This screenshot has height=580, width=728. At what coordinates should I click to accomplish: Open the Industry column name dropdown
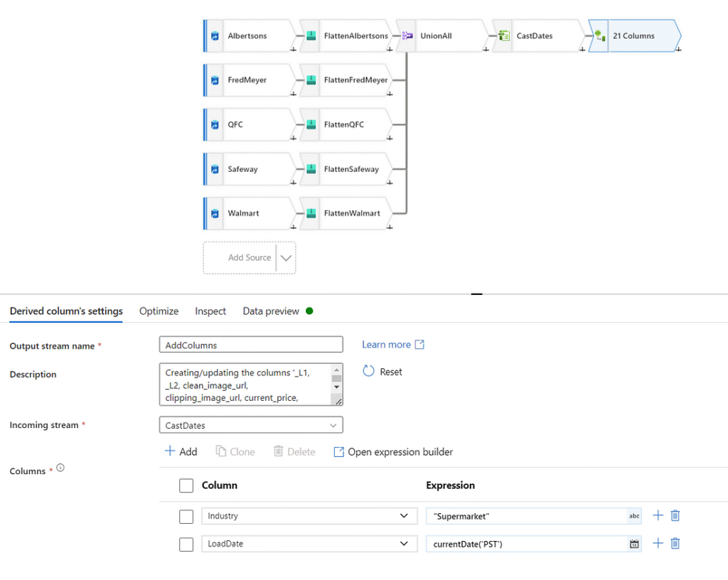coord(309,516)
